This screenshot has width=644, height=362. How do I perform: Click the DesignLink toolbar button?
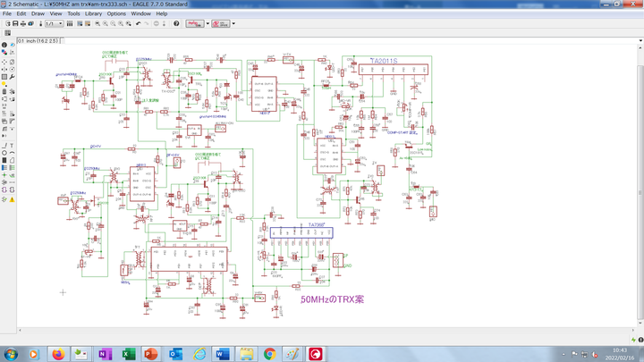pos(195,23)
